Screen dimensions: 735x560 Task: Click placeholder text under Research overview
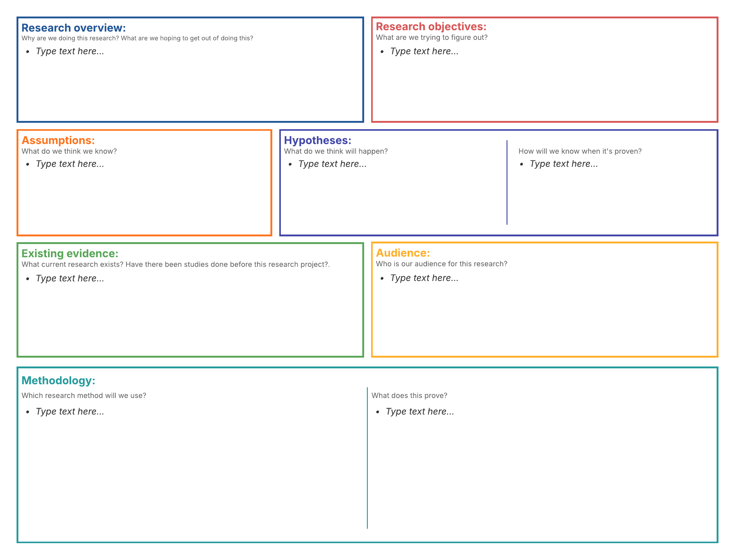(70, 51)
